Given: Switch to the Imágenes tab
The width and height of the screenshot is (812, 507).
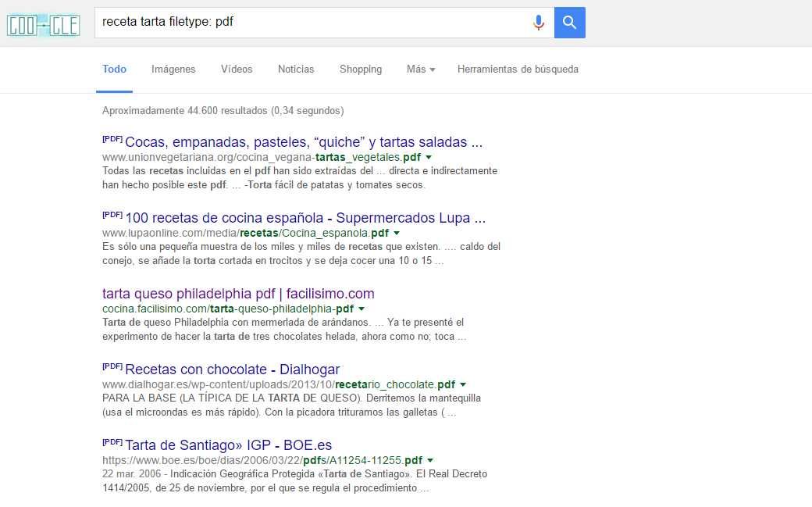Looking at the screenshot, I should [173, 69].
